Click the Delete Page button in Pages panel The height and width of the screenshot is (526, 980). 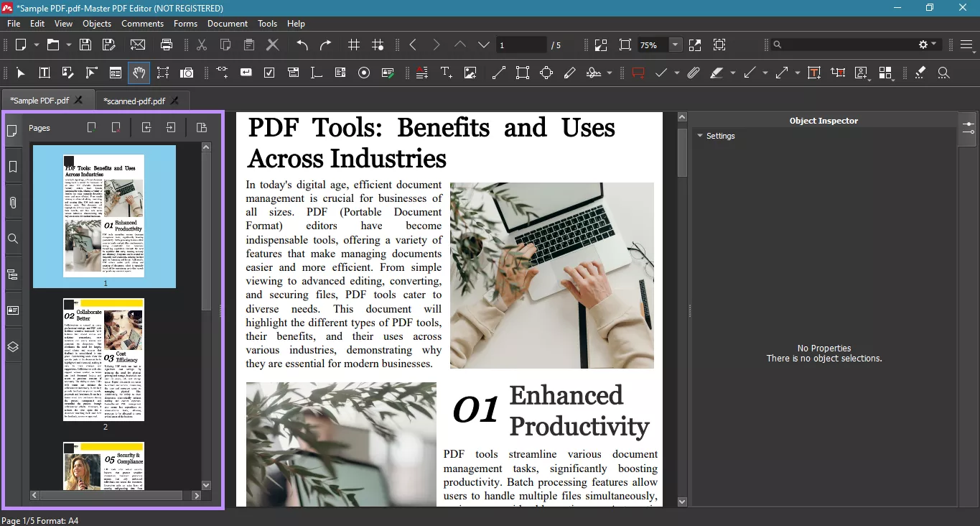(116, 126)
